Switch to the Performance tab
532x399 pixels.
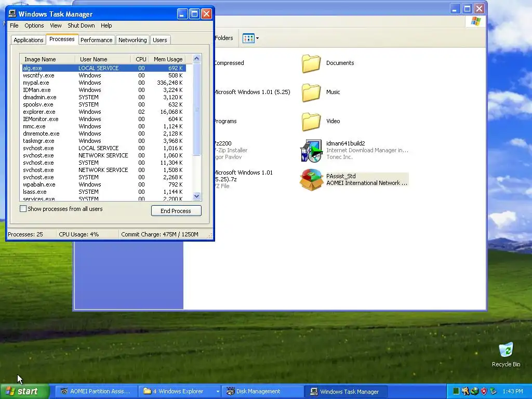pyautogui.click(x=96, y=40)
